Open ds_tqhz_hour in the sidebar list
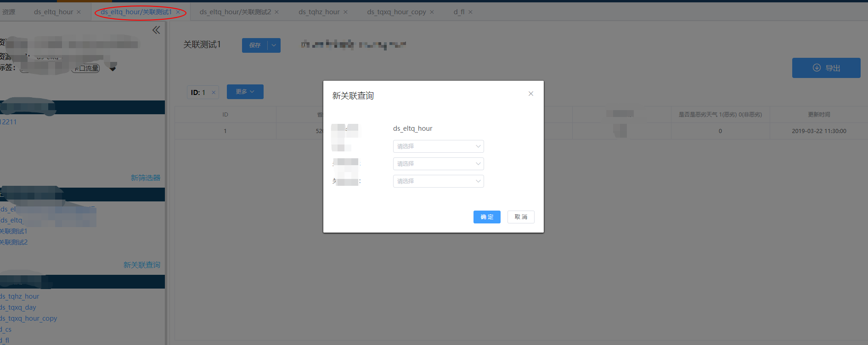Screen dimensions: 868x345 point(20,296)
